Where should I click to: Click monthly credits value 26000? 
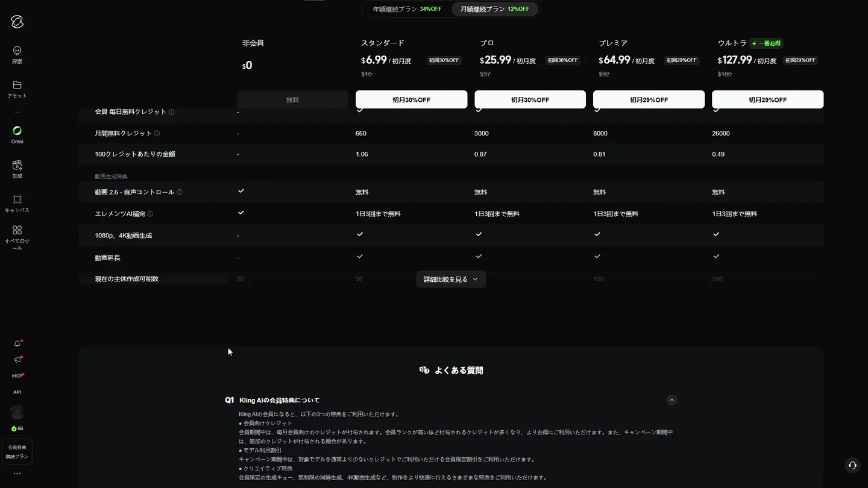coord(721,134)
